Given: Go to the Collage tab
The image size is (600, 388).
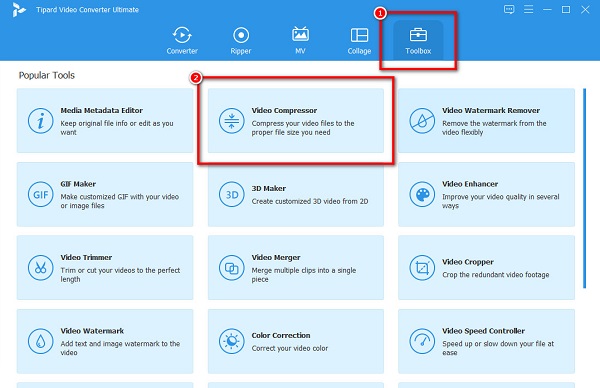Looking at the screenshot, I should coord(359,41).
